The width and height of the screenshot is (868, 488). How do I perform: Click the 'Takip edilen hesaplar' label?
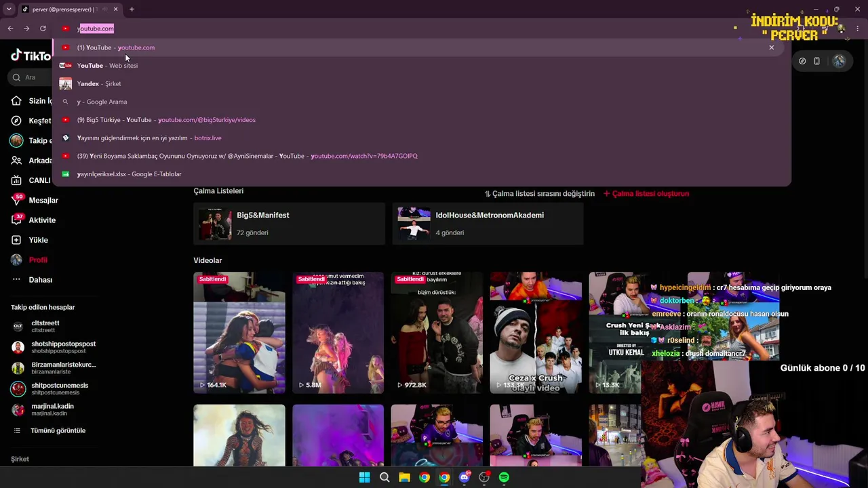[43, 307]
